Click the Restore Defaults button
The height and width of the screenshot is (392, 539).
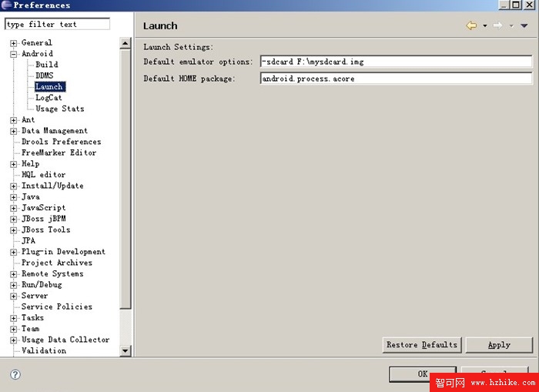[x=422, y=345]
